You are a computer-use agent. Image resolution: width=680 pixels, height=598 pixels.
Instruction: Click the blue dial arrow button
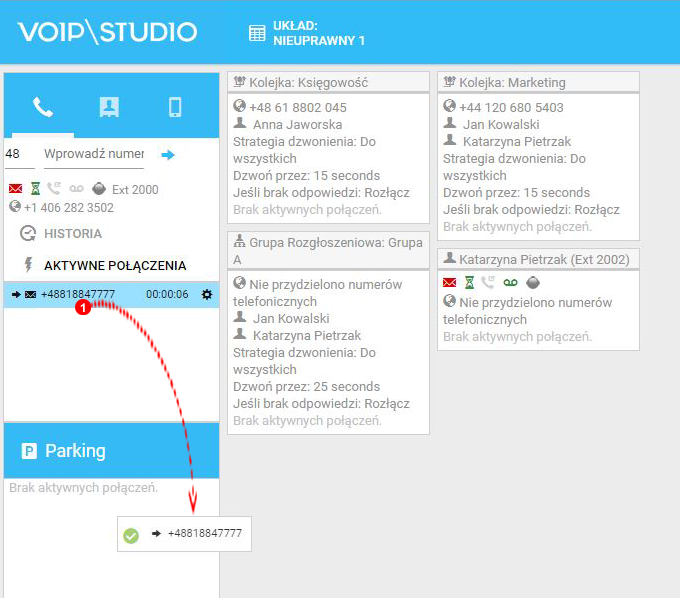[x=168, y=155]
